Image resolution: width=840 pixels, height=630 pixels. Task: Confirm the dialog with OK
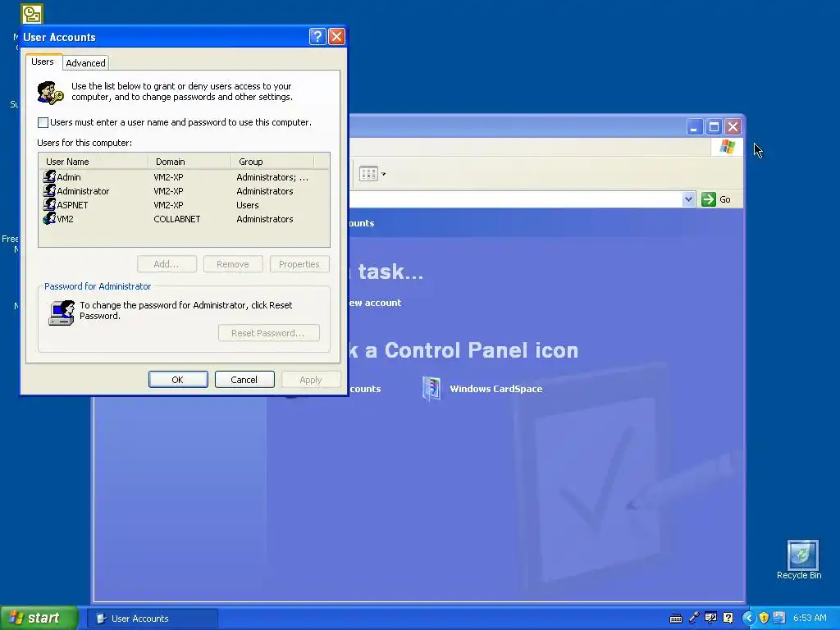coord(178,380)
